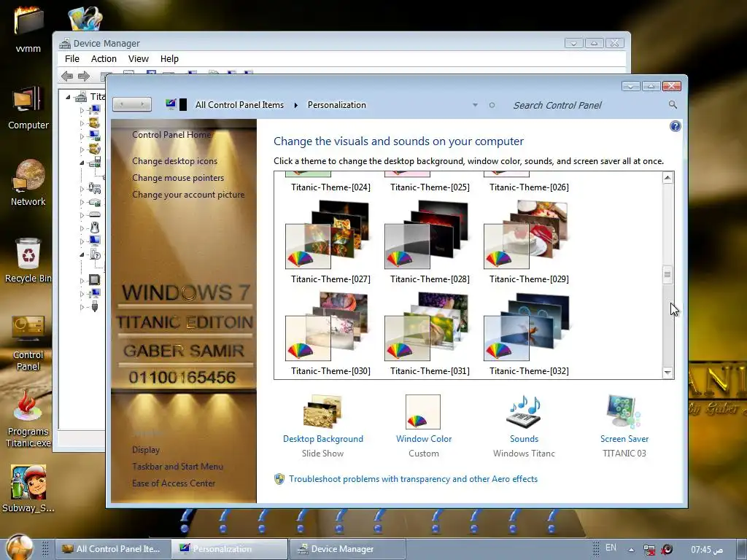Select the USB plug icon in Device Manager
The height and width of the screenshot is (560, 747).
pos(95,306)
